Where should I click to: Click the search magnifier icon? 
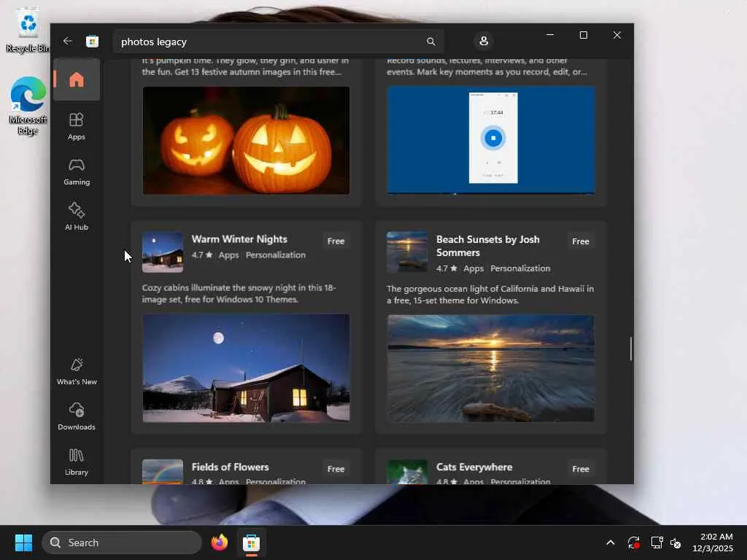[430, 42]
